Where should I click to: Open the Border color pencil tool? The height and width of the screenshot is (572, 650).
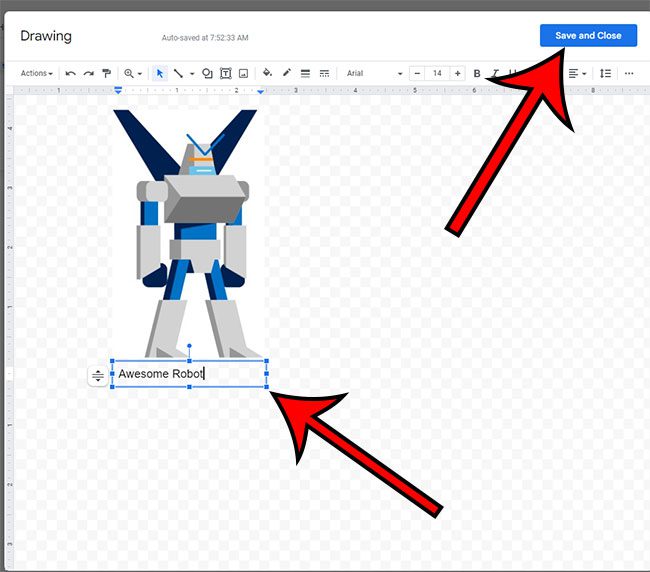(x=286, y=73)
